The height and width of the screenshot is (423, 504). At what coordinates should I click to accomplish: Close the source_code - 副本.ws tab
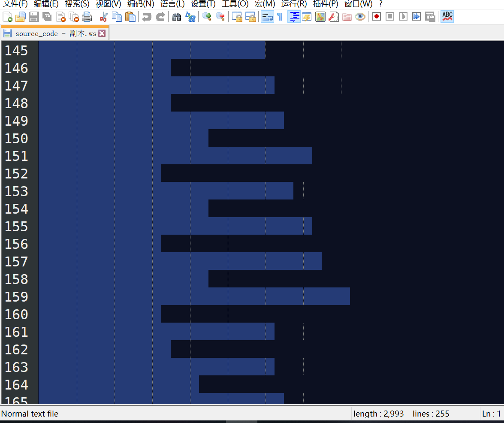click(x=102, y=33)
